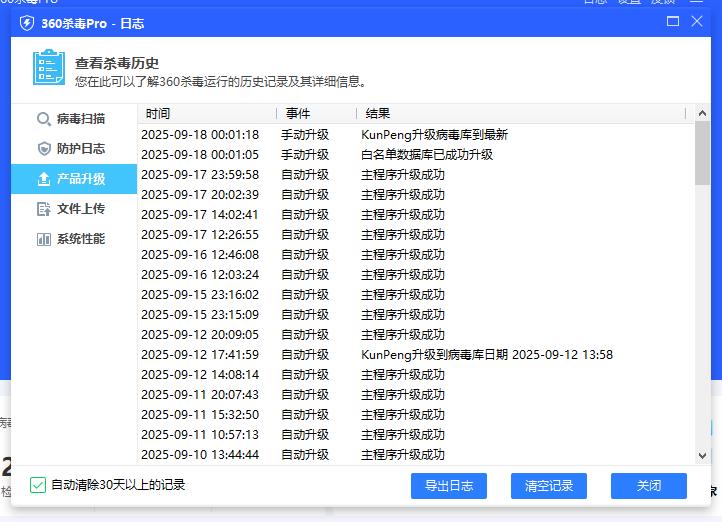
Task: Select row 2025-09-17 12:26:55
Action: tap(416, 235)
